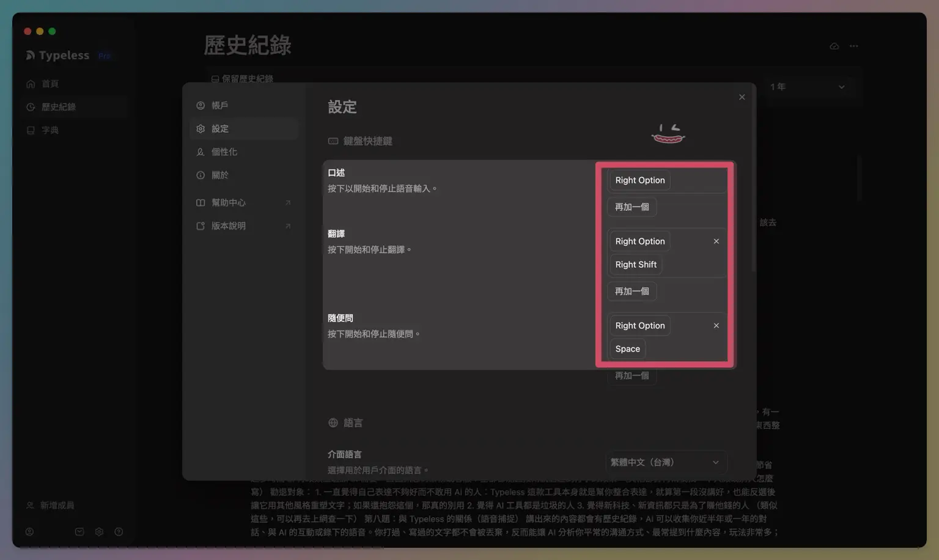This screenshot has height=560, width=939.
Task: Click the 語言 section heading
Action: point(345,423)
